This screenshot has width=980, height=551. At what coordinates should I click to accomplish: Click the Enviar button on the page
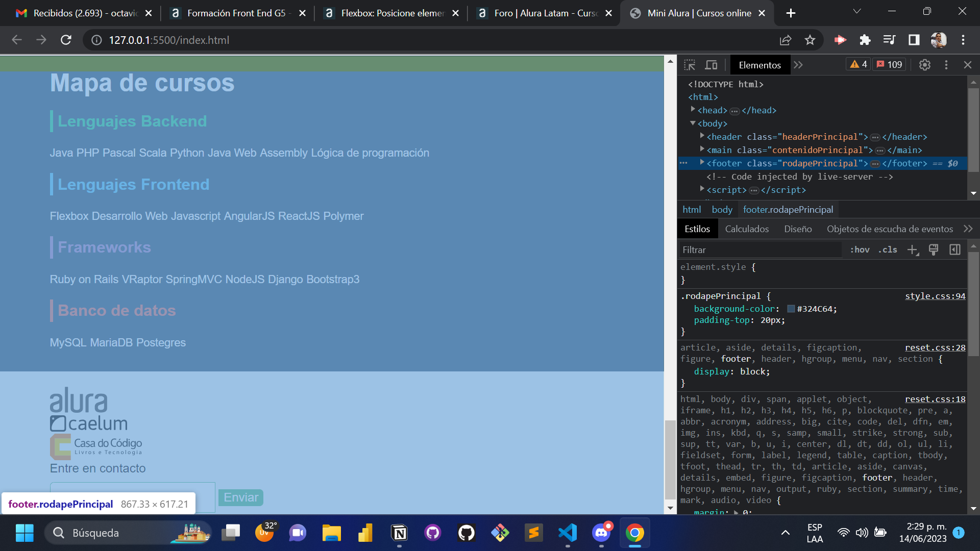pos(241,497)
